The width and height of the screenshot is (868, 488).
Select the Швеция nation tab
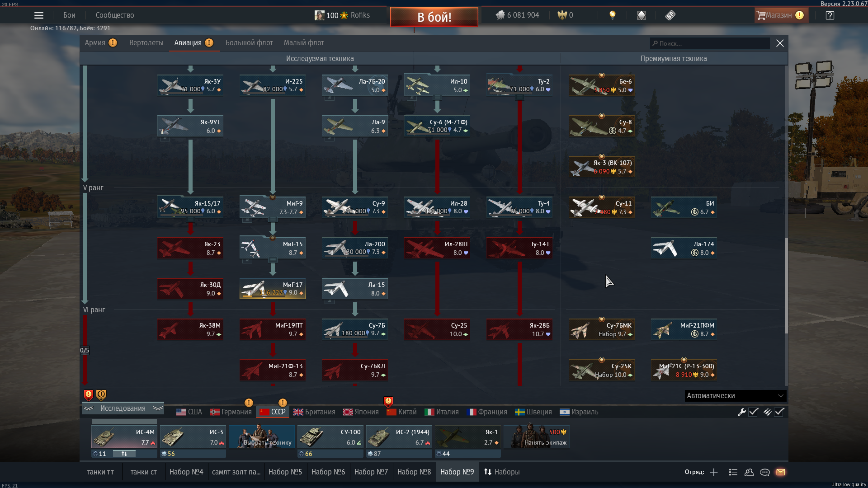point(533,412)
